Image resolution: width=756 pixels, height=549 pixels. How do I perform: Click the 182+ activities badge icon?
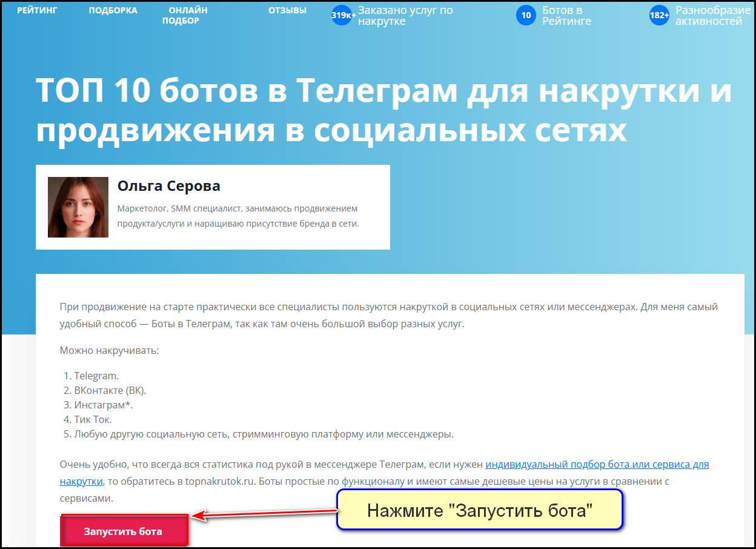coord(659,15)
